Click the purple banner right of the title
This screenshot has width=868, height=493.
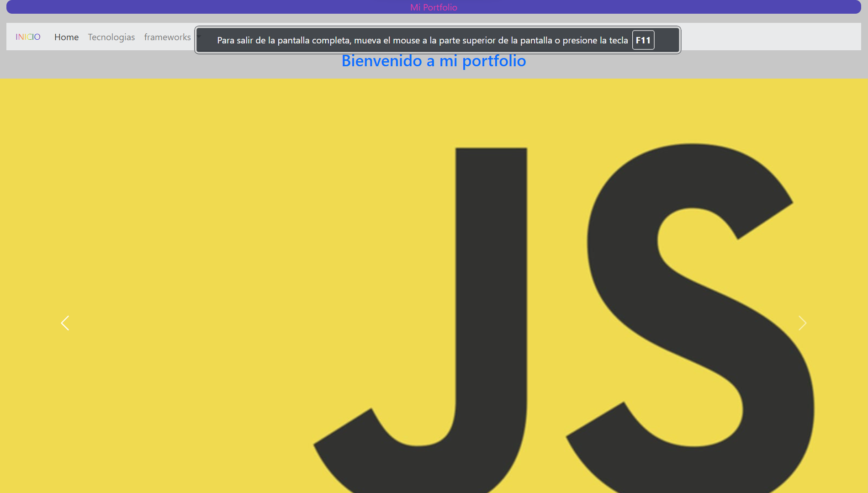pyautogui.click(x=662, y=7)
